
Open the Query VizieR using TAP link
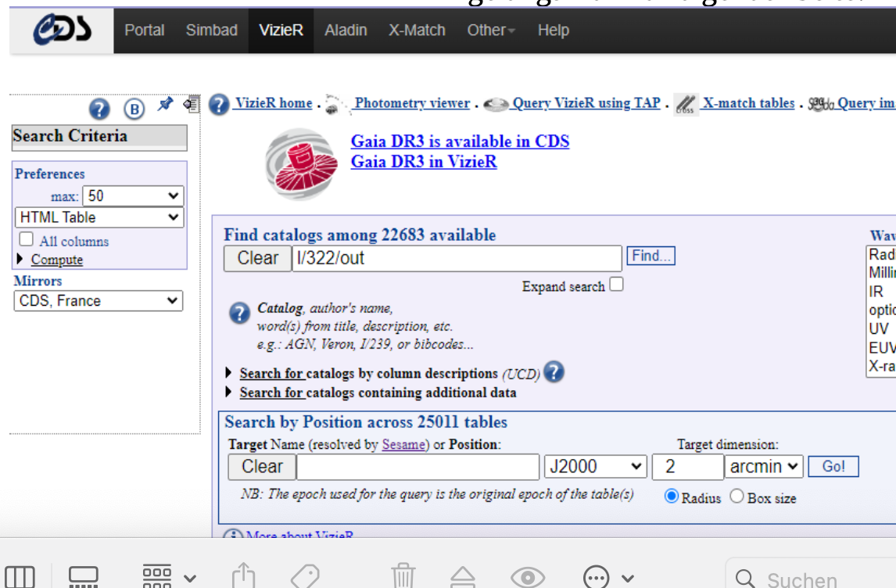pyautogui.click(x=586, y=103)
